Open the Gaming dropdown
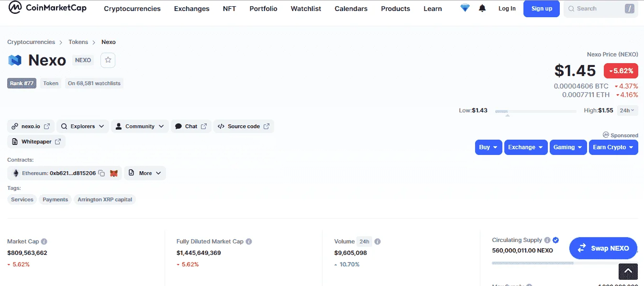Viewport: 644px width, 286px height. (x=568, y=147)
